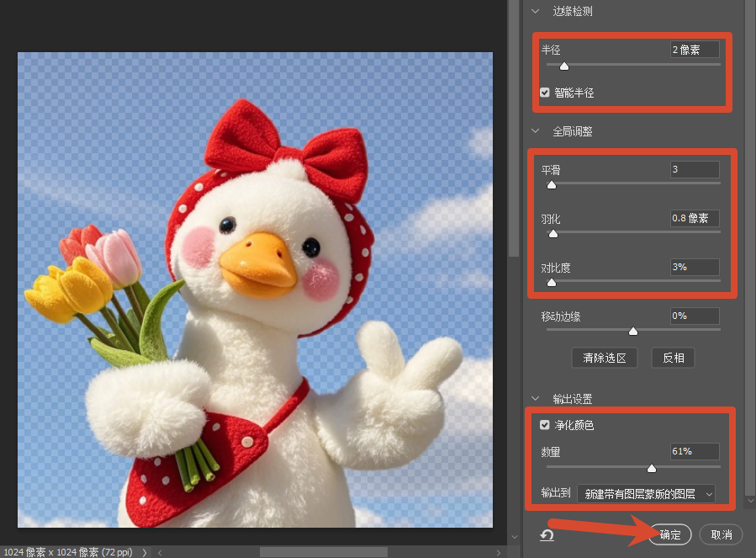Screen dimensions: 756x558
Task: Click horizontal scrollbar right arrow
Action: [499, 552]
